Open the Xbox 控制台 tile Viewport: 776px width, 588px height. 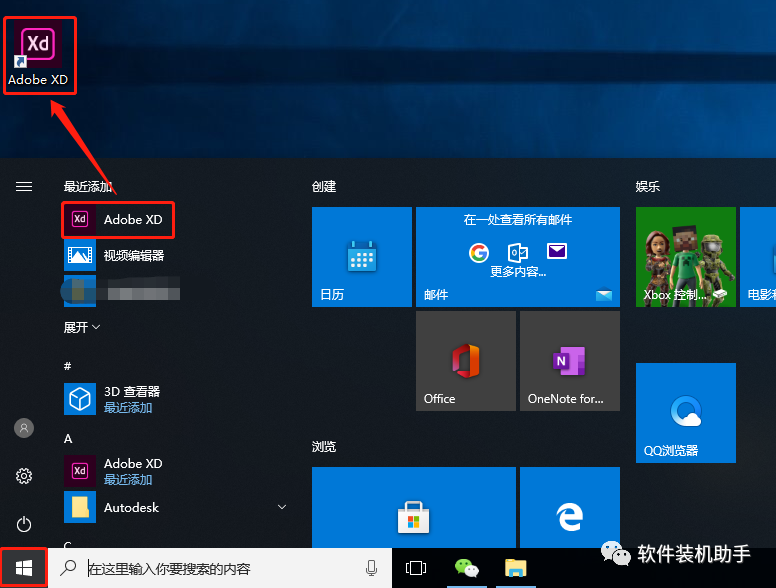(x=685, y=257)
